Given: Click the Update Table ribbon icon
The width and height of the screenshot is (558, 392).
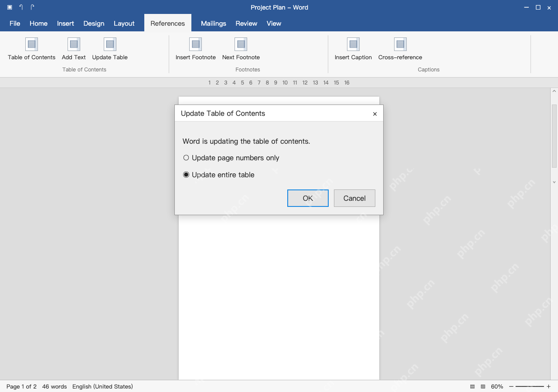Looking at the screenshot, I should pyautogui.click(x=110, y=44).
